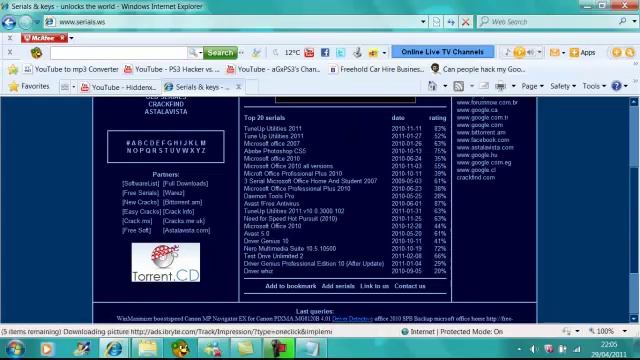Expand the Print dropdown arrow

[x=513, y=86]
